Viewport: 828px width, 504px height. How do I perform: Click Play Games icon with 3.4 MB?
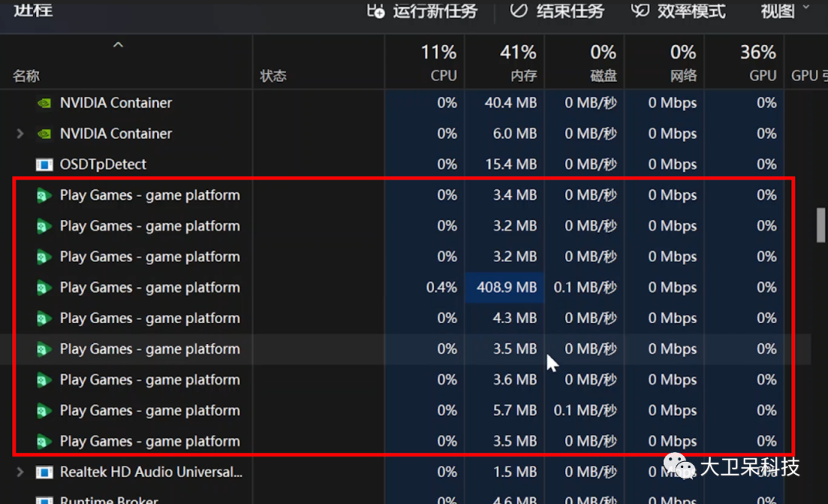(44, 196)
